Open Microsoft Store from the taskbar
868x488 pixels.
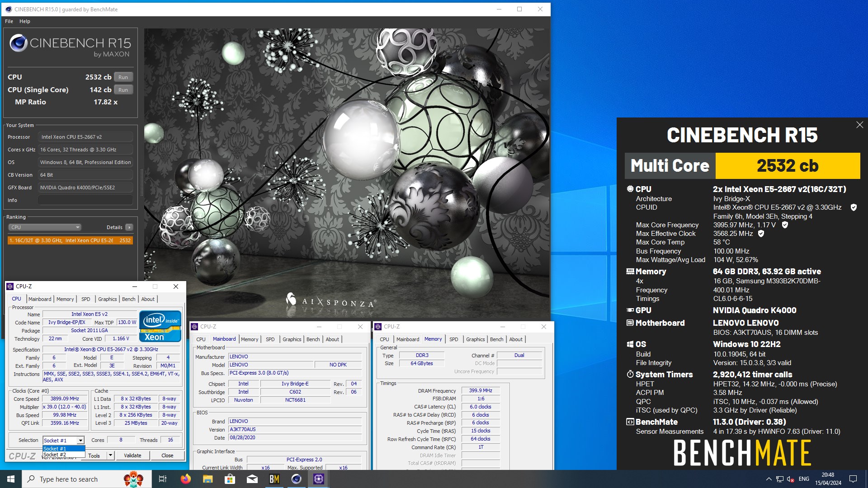pyautogui.click(x=230, y=479)
